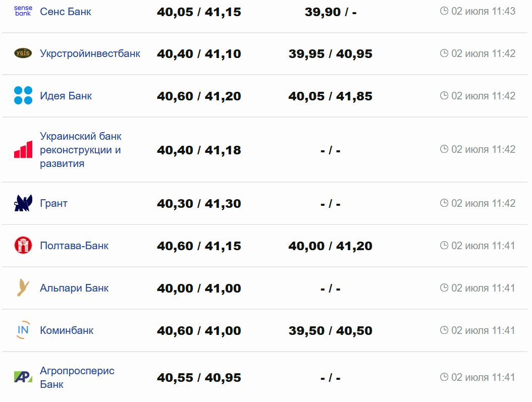Open the Полтава-Банк link

coord(74,246)
